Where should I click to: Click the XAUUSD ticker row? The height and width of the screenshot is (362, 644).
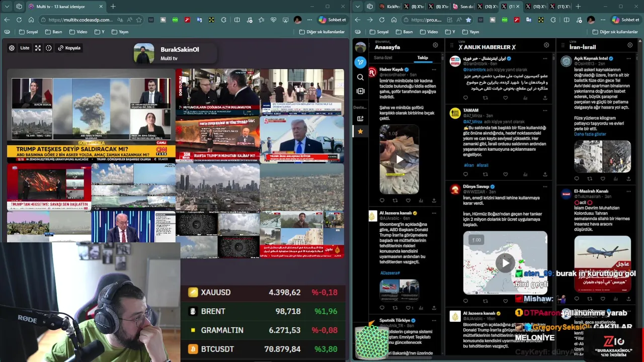coord(264,292)
